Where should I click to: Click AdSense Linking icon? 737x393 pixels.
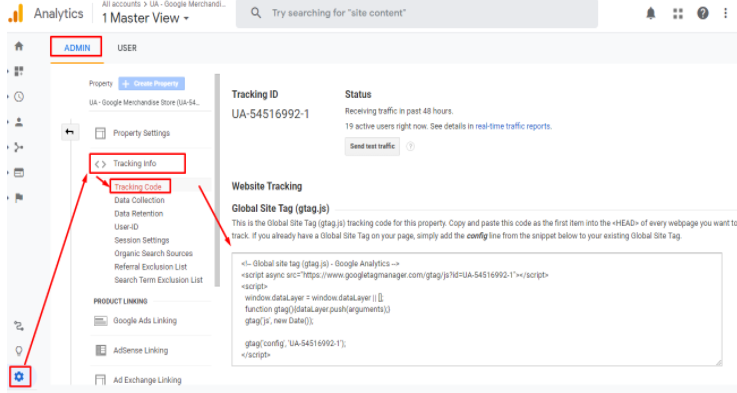point(101,351)
